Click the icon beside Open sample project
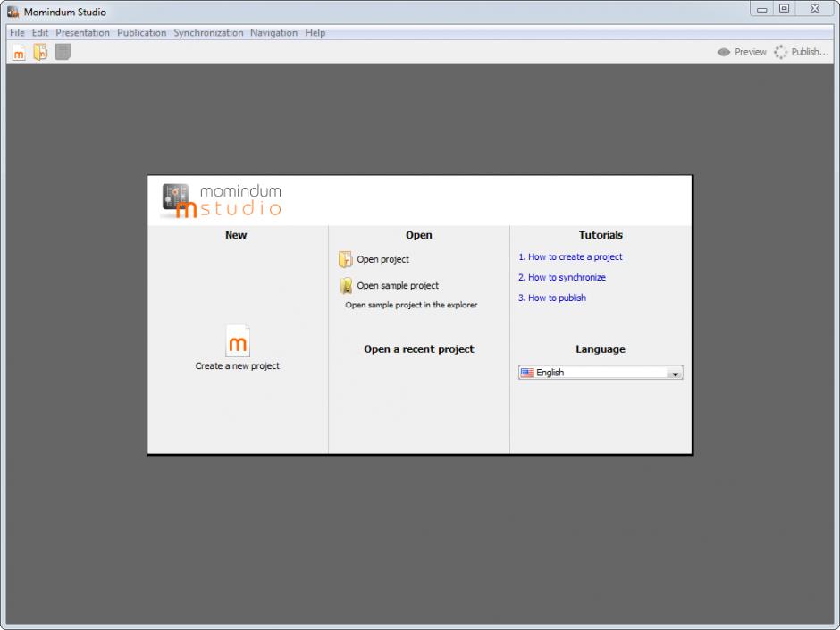 pos(346,286)
